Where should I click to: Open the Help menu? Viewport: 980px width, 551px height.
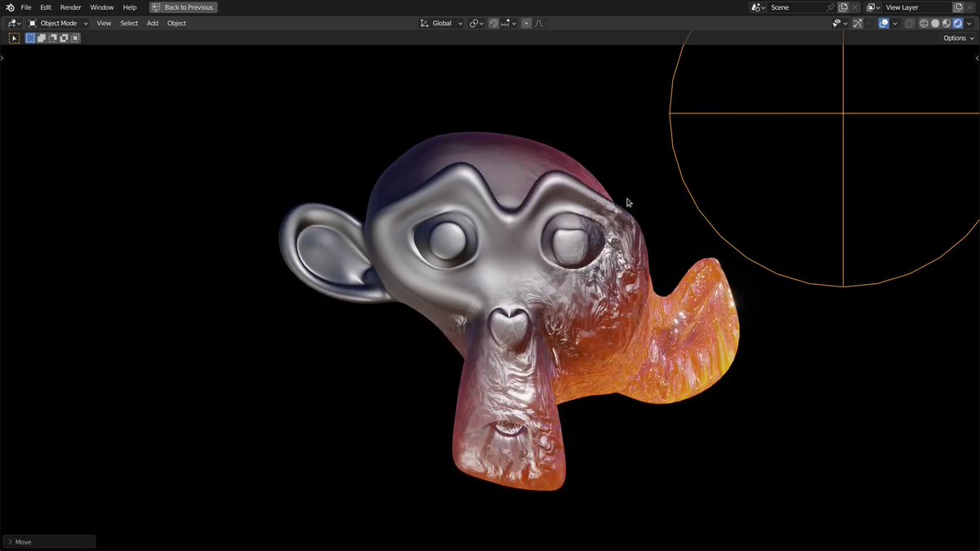(130, 7)
